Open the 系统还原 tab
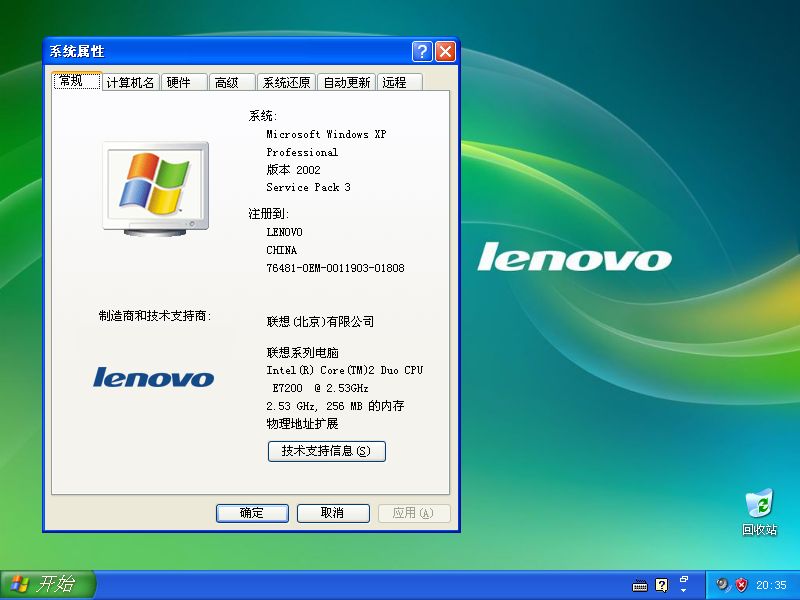The width and height of the screenshot is (800, 600). tap(286, 82)
